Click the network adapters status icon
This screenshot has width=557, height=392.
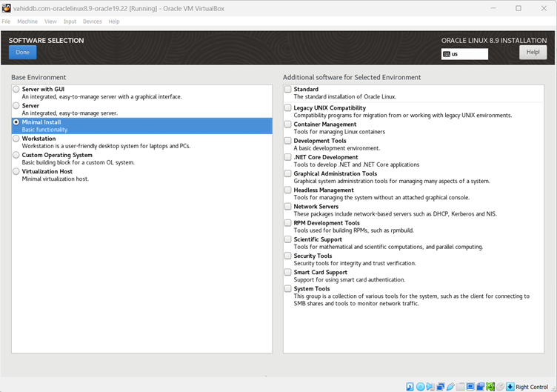(440, 387)
